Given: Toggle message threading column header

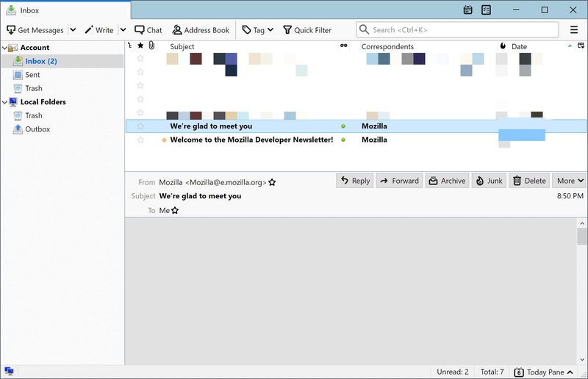Looking at the screenshot, I should point(130,46).
